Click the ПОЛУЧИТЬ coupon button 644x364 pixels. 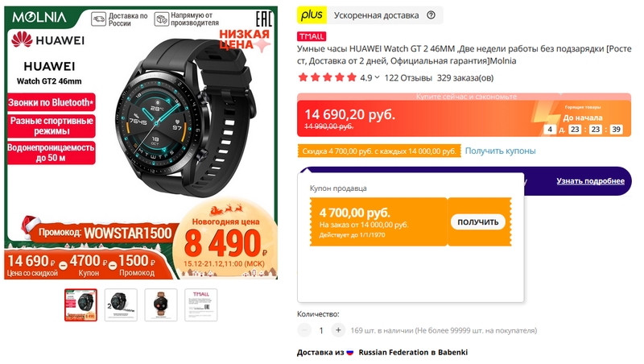click(x=478, y=221)
